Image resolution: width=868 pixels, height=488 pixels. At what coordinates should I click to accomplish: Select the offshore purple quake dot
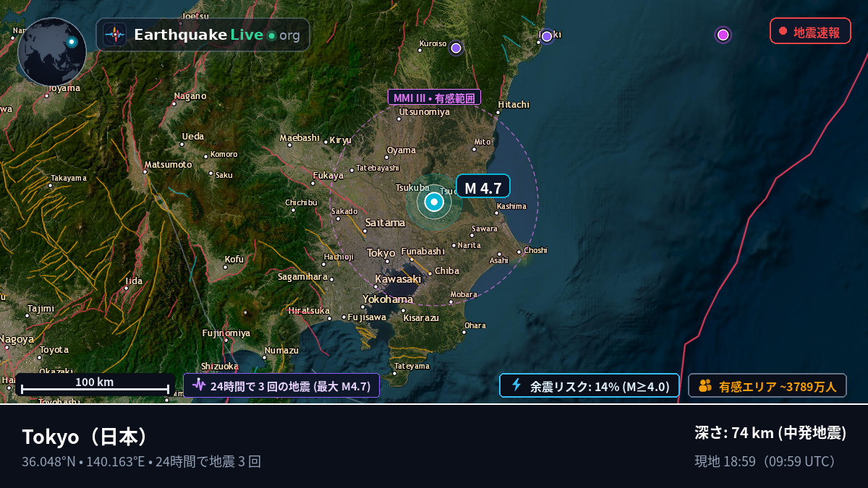[x=723, y=35]
